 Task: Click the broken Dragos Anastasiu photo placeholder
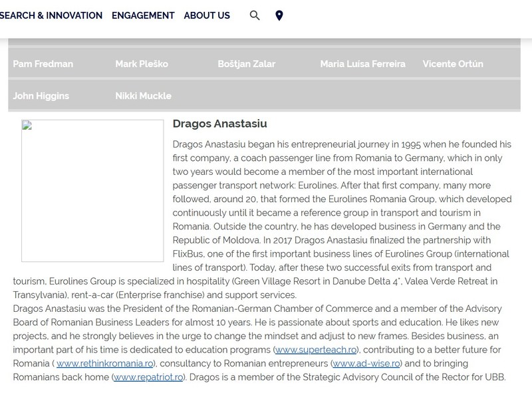[x=92, y=191]
